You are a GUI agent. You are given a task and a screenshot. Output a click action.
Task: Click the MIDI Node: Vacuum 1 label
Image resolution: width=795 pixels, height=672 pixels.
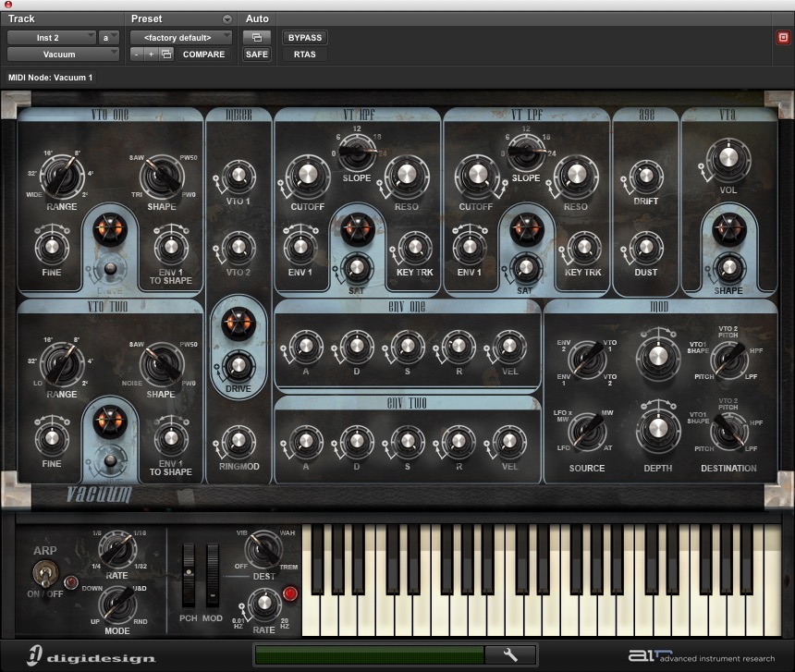coord(50,78)
